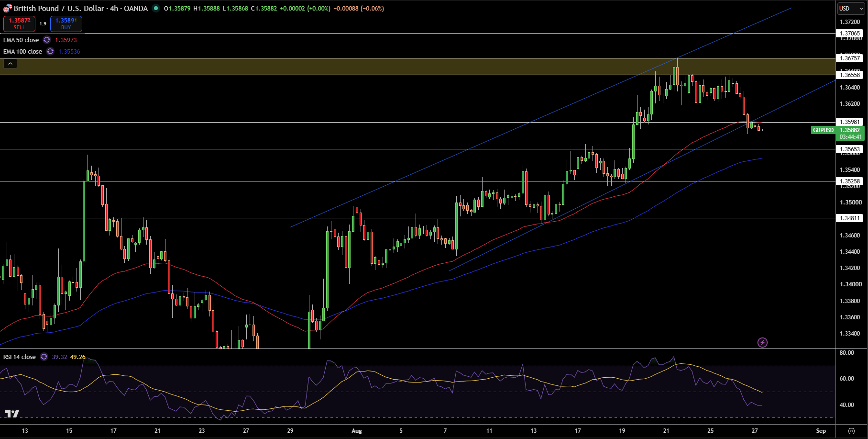The width and height of the screenshot is (868, 439).
Task: Click the EMA 50 value 1.35973
Action: tap(66, 40)
